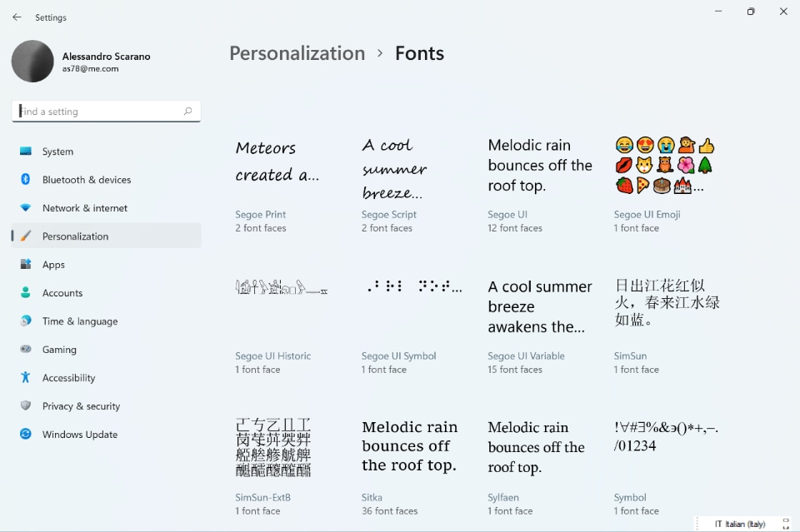This screenshot has height=532, width=800.
Task: Open the Accessibility figure icon
Action: (26, 378)
